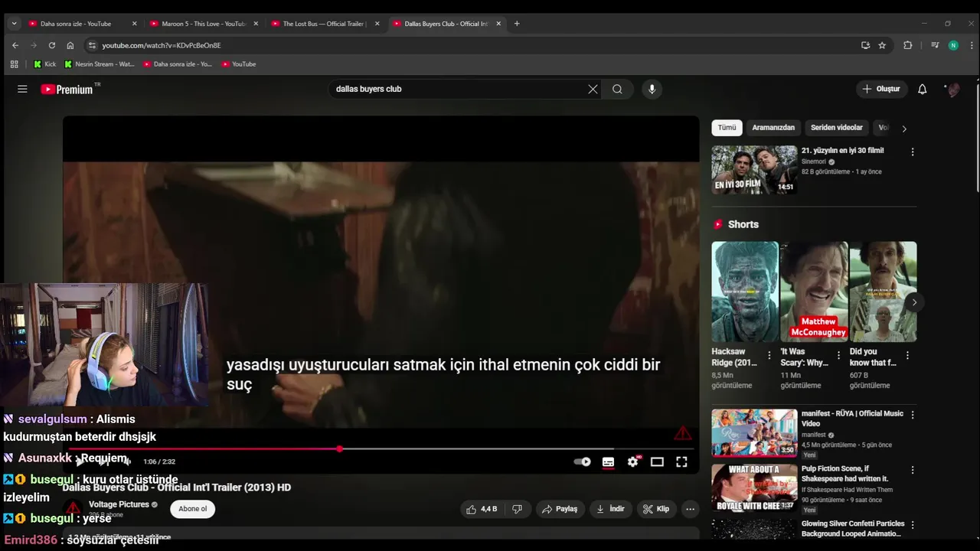Open video settings gear
This screenshot has height=551, width=980.
coord(632,461)
